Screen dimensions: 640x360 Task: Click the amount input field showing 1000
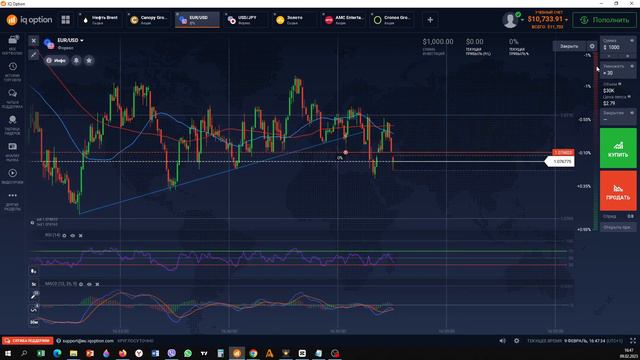618,45
